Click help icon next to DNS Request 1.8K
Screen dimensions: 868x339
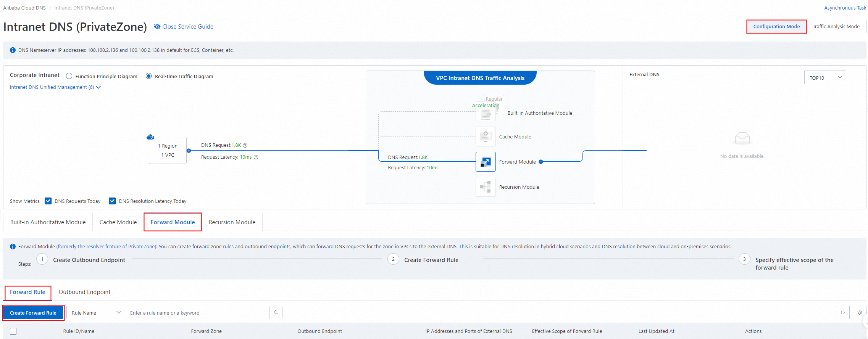click(245, 145)
